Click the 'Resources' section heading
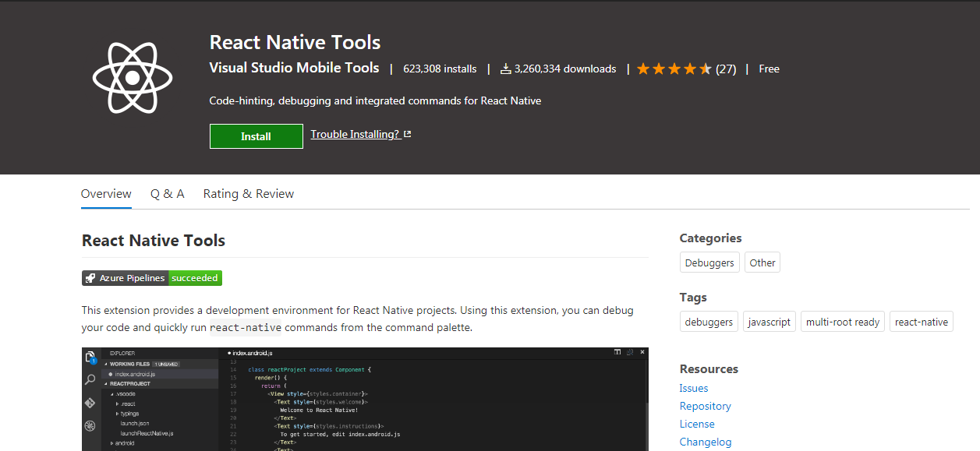Screen dimensions: 980x451 click(709, 369)
